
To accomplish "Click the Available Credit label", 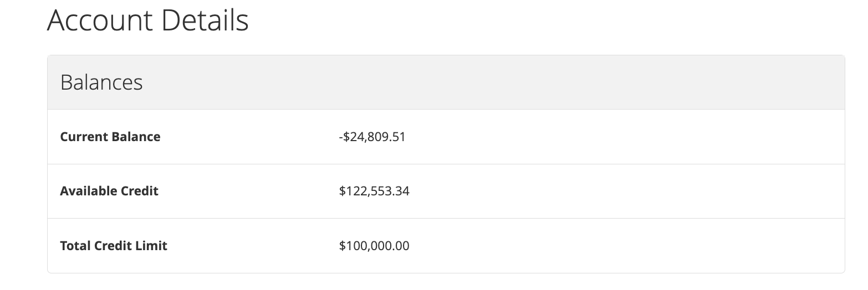I will 109,191.
